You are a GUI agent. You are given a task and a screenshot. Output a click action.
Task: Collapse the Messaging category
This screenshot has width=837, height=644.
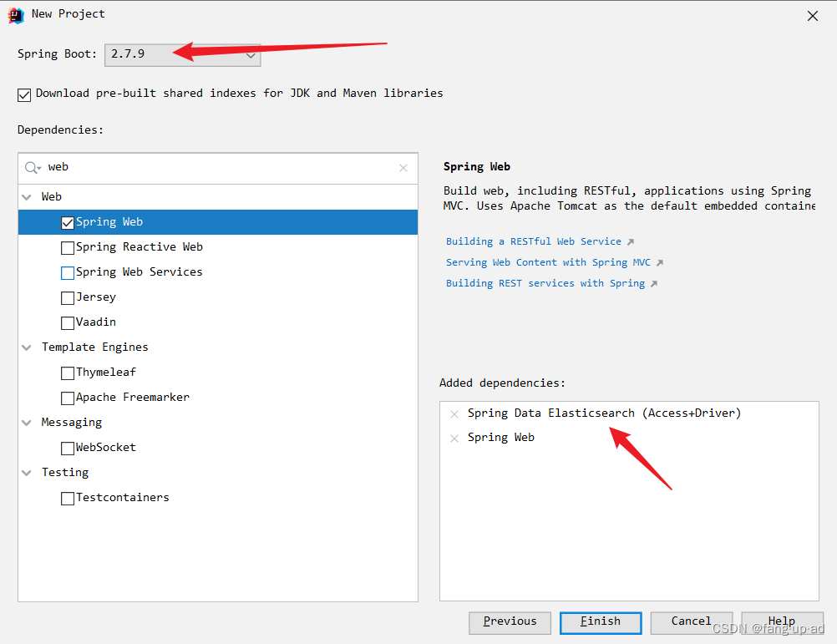tap(26, 423)
